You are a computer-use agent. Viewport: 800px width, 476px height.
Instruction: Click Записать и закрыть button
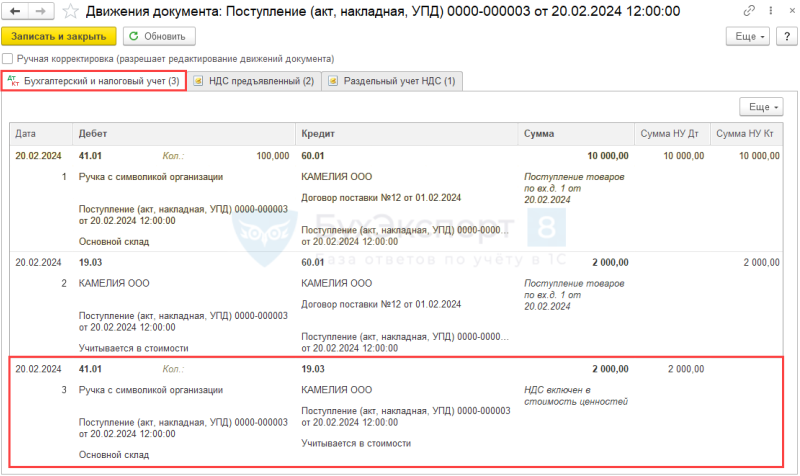[59, 36]
